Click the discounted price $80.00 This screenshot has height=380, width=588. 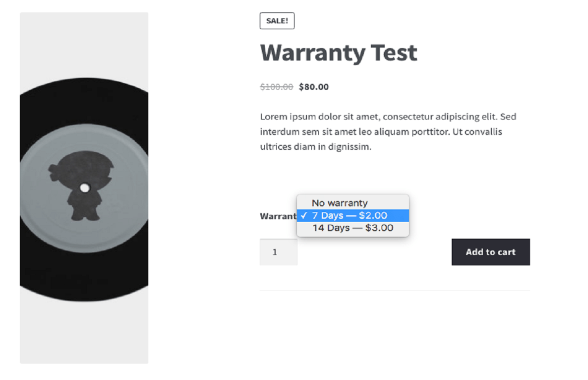[313, 86]
